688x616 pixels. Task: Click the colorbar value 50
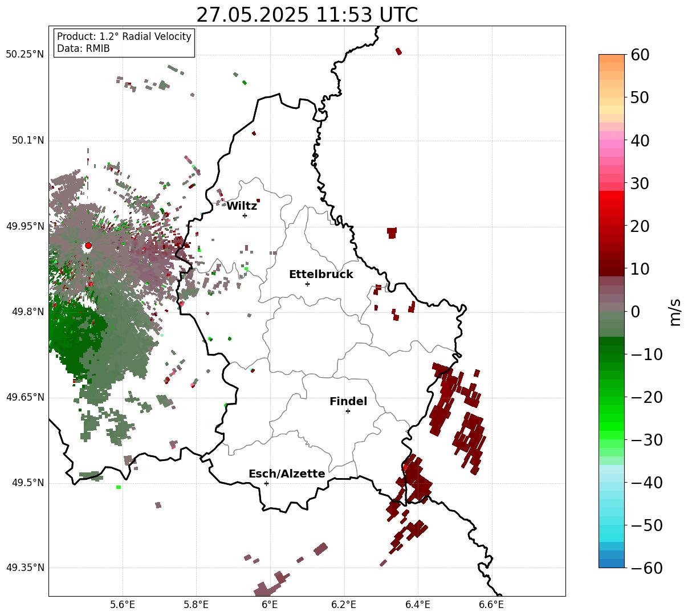640,97
